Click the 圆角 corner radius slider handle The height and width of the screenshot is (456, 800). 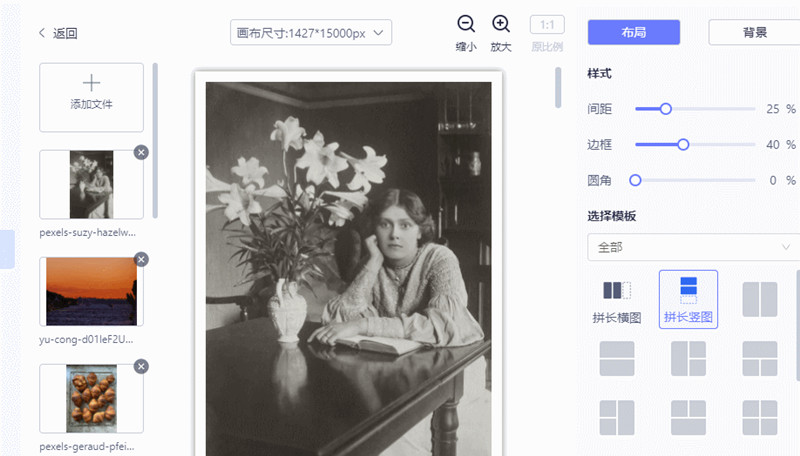(x=635, y=180)
